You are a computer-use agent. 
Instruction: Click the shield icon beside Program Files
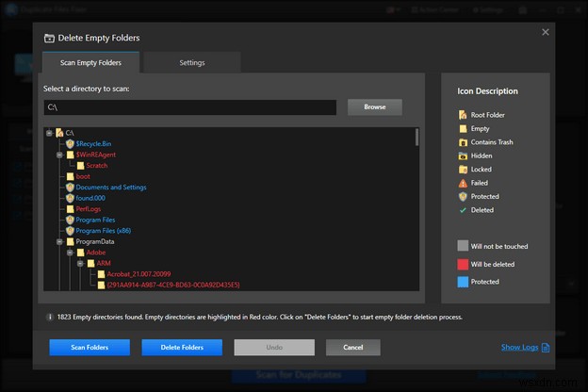tap(70, 220)
